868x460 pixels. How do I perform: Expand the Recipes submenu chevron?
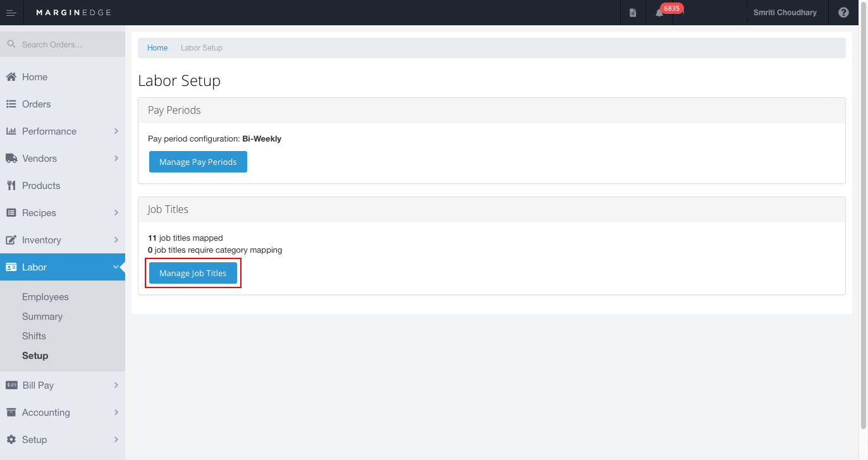pos(116,212)
